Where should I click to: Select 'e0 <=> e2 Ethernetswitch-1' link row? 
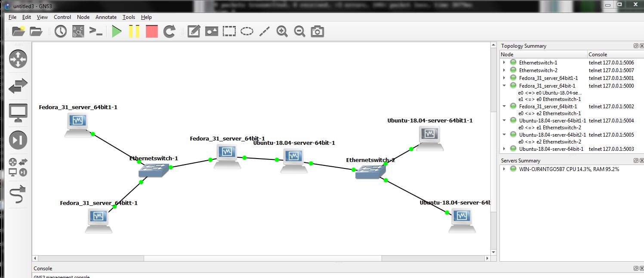coord(549,113)
